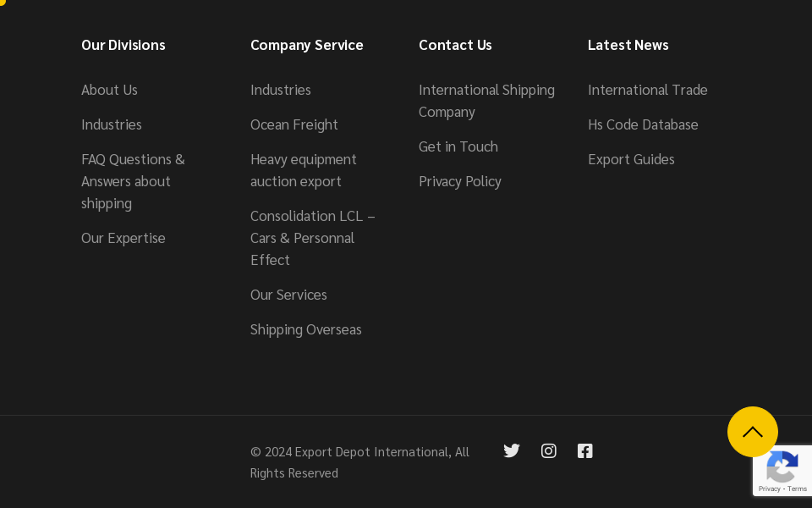This screenshot has width=812, height=508.
Task: Open International Shipping Company contact page
Action: (486, 100)
